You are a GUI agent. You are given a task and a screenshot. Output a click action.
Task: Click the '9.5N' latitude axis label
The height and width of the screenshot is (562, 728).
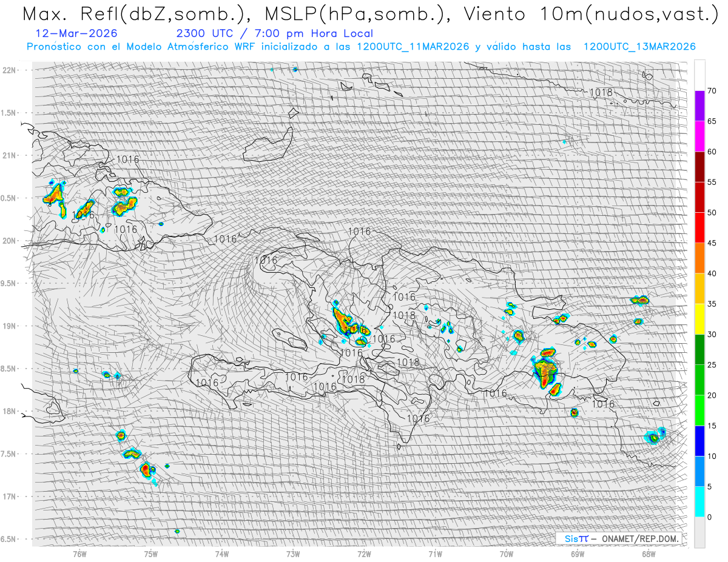(8, 283)
